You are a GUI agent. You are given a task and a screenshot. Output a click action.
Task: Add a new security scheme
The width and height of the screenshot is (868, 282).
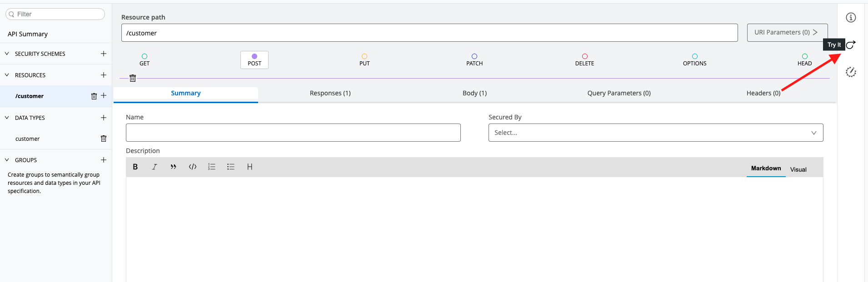pyautogui.click(x=103, y=54)
